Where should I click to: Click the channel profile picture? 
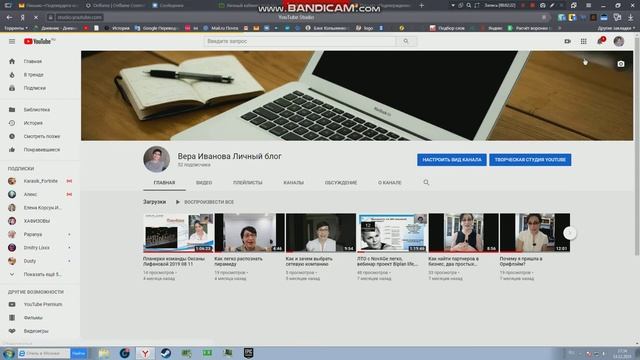156,159
